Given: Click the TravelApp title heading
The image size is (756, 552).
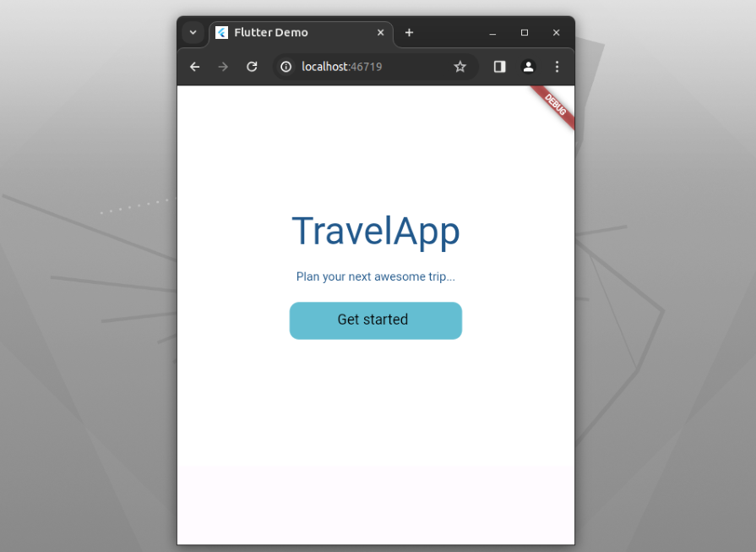Looking at the screenshot, I should [375, 231].
